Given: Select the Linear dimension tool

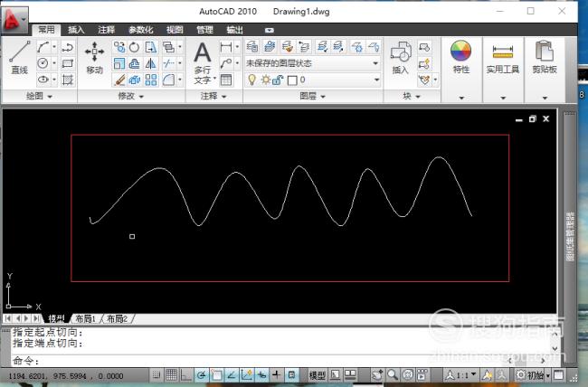Looking at the screenshot, I should (x=226, y=47).
